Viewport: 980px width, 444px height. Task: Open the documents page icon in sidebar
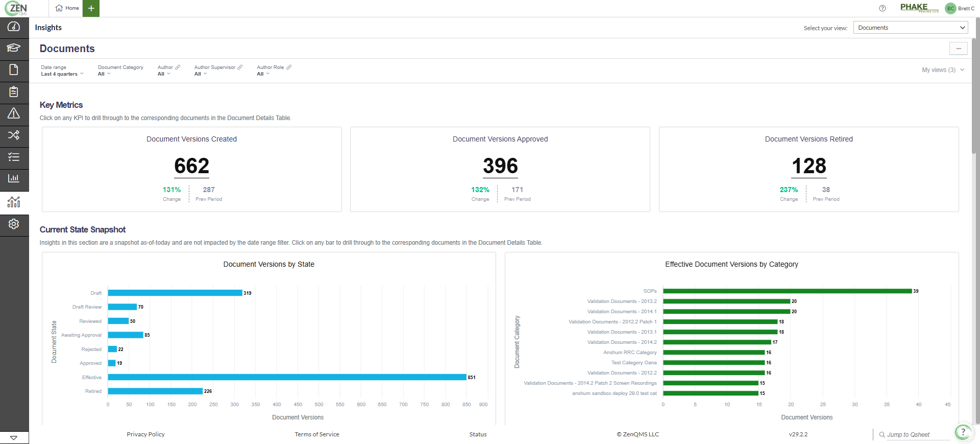(x=14, y=69)
